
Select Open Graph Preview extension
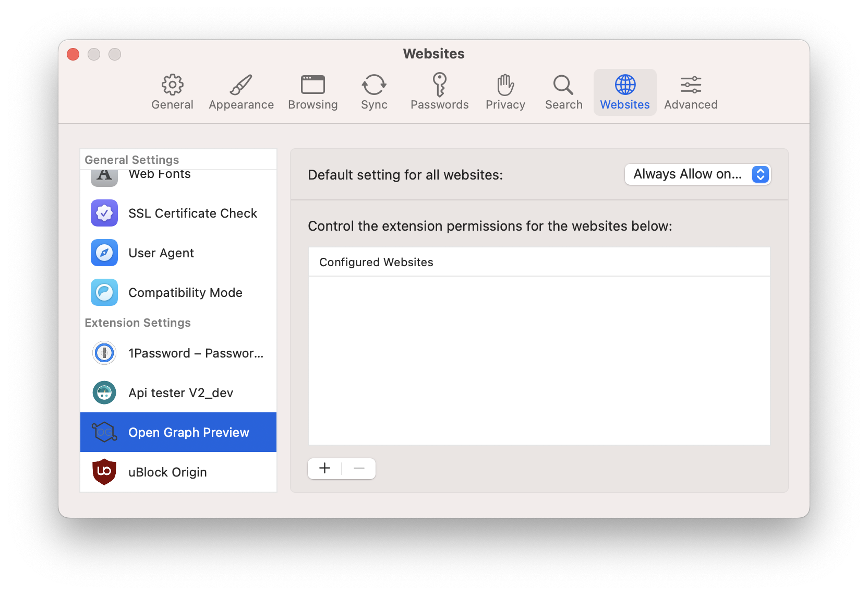[x=178, y=432]
